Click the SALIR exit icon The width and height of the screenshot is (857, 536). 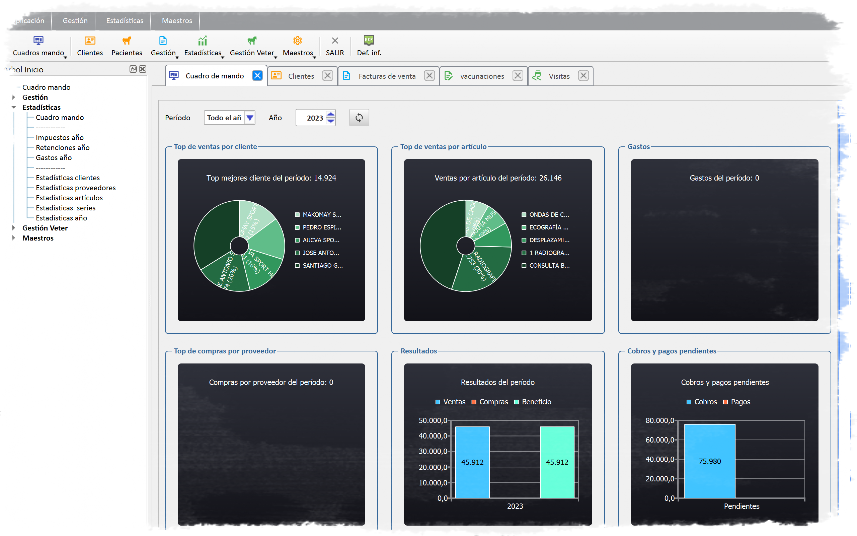click(x=334, y=45)
